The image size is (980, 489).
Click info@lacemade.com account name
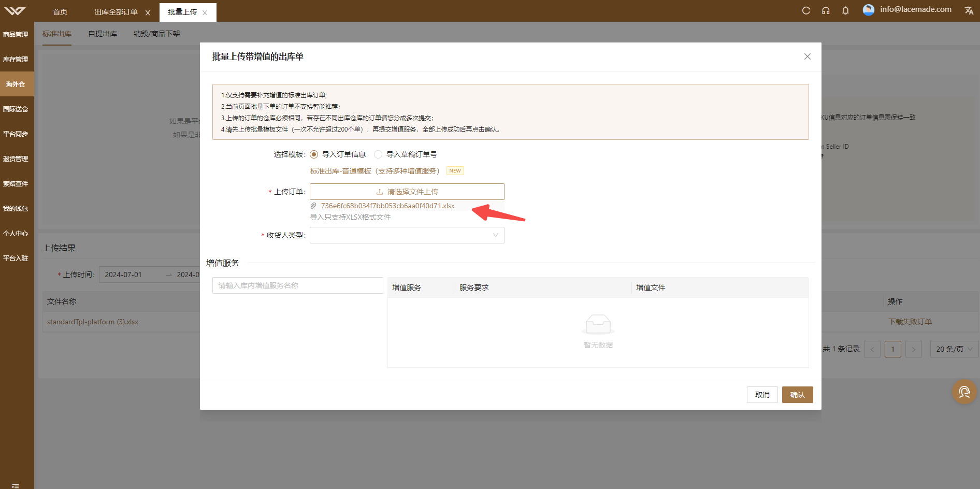[x=916, y=9]
